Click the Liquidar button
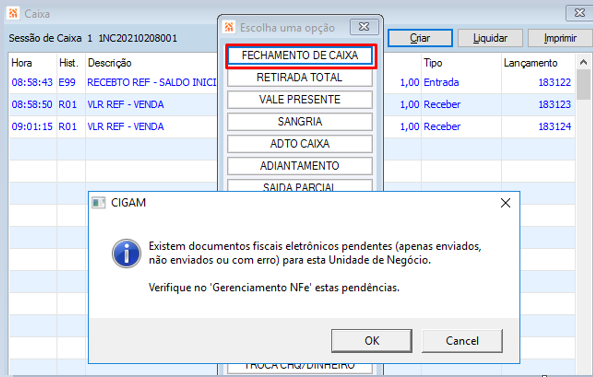This screenshot has height=377, width=593. [490, 38]
